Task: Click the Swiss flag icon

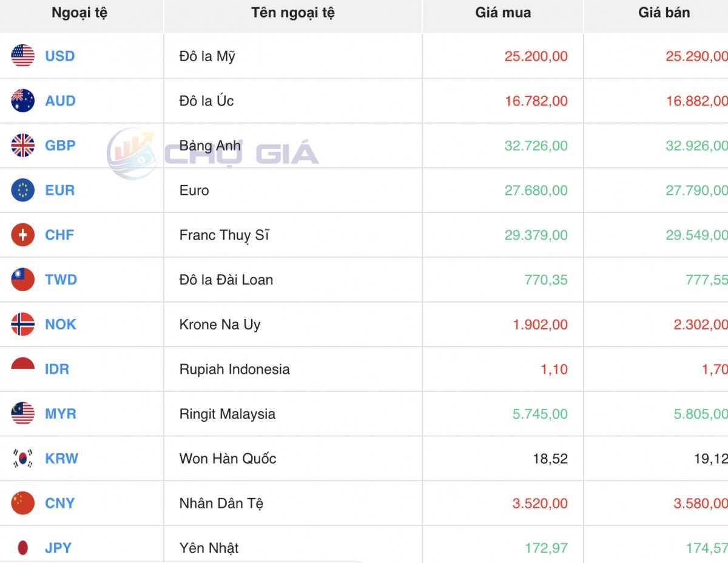Action: (x=23, y=235)
